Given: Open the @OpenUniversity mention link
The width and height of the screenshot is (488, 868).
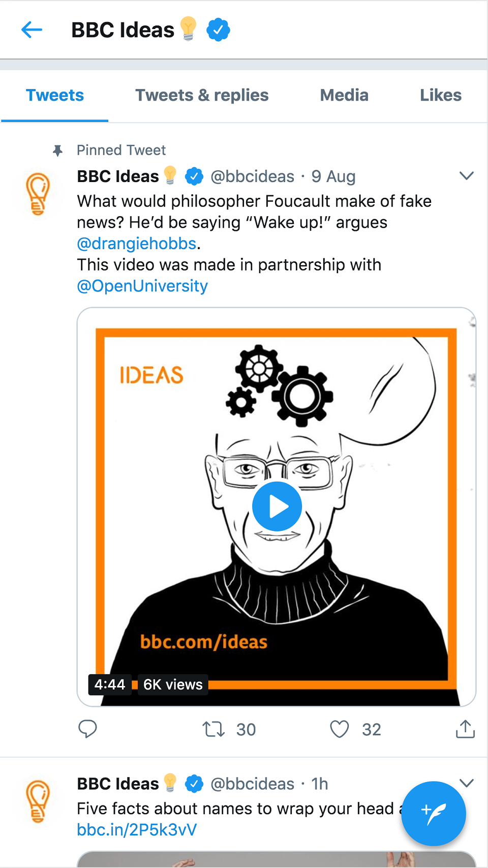Looking at the screenshot, I should 142,286.
